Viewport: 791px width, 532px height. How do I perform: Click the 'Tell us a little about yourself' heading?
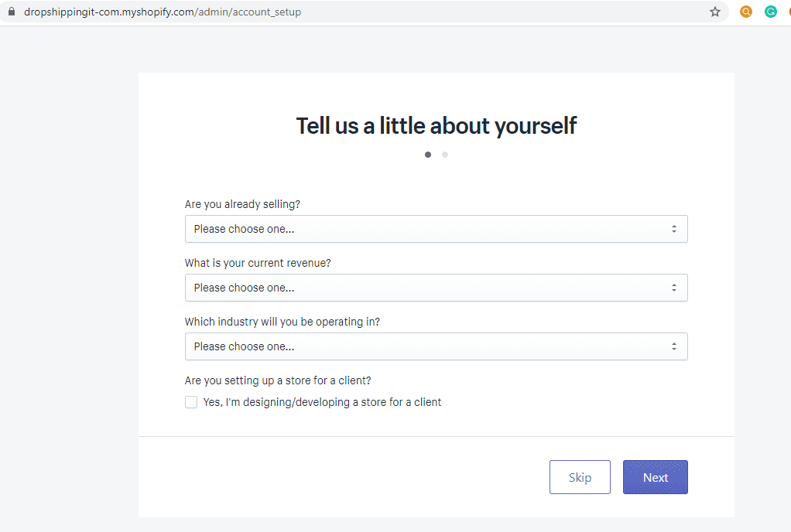click(437, 126)
